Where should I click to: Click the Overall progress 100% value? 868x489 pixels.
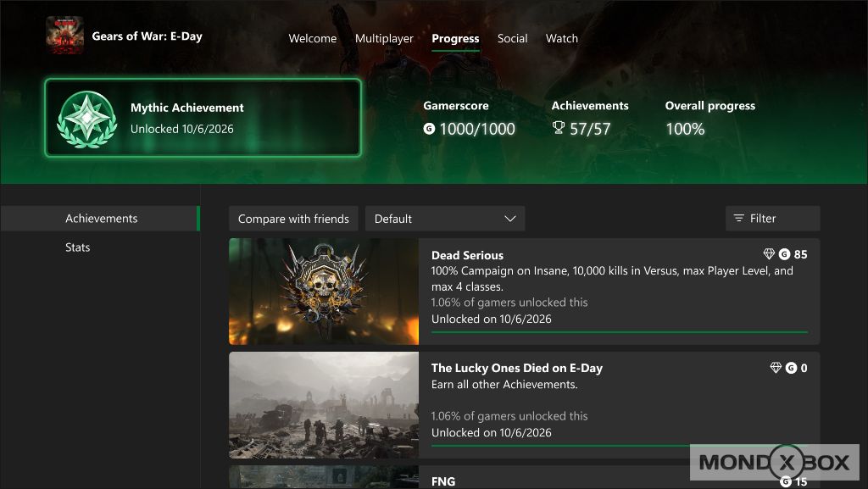tap(685, 129)
